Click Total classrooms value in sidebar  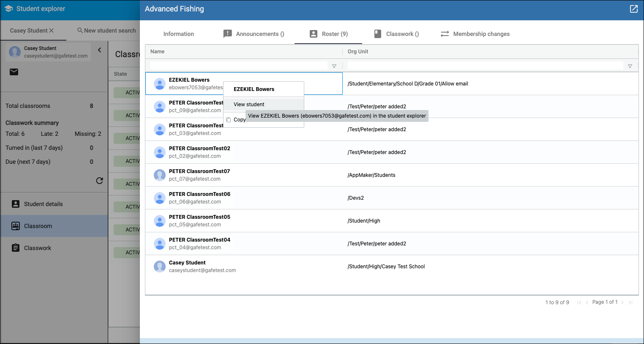(x=91, y=106)
